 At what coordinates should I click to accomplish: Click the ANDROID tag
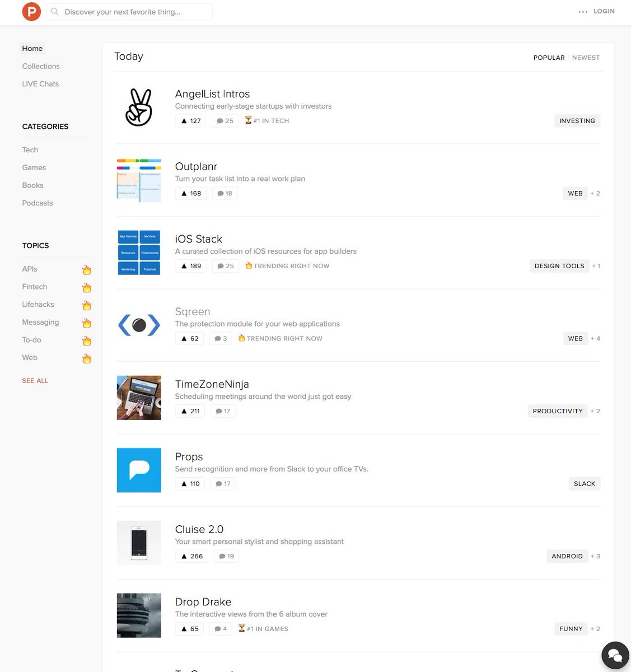567,556
